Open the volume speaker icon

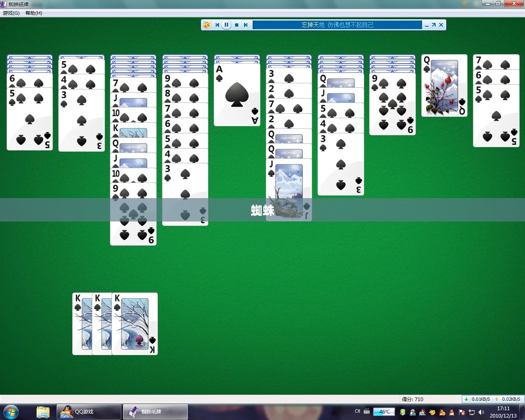point(481,412)
